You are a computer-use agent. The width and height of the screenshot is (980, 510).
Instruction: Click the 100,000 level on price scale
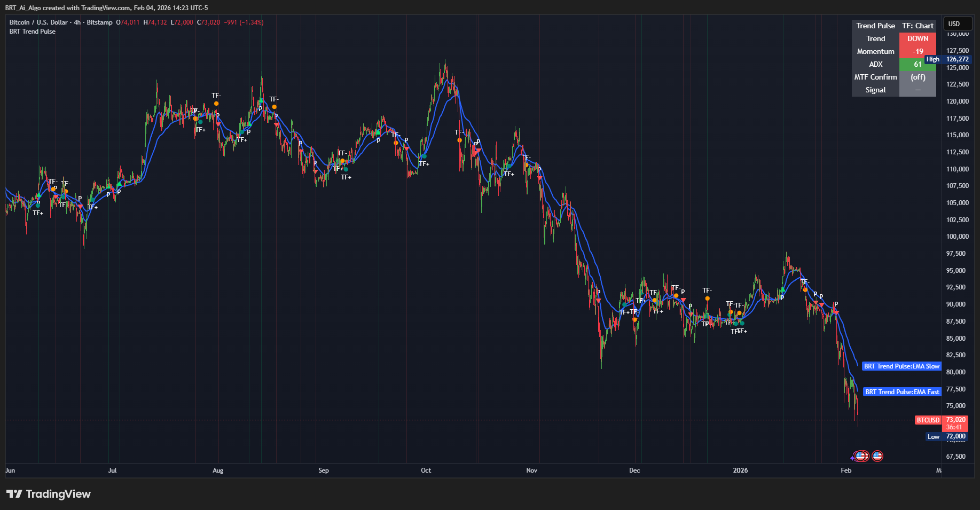pyautogui.click(x=957, y=237)
